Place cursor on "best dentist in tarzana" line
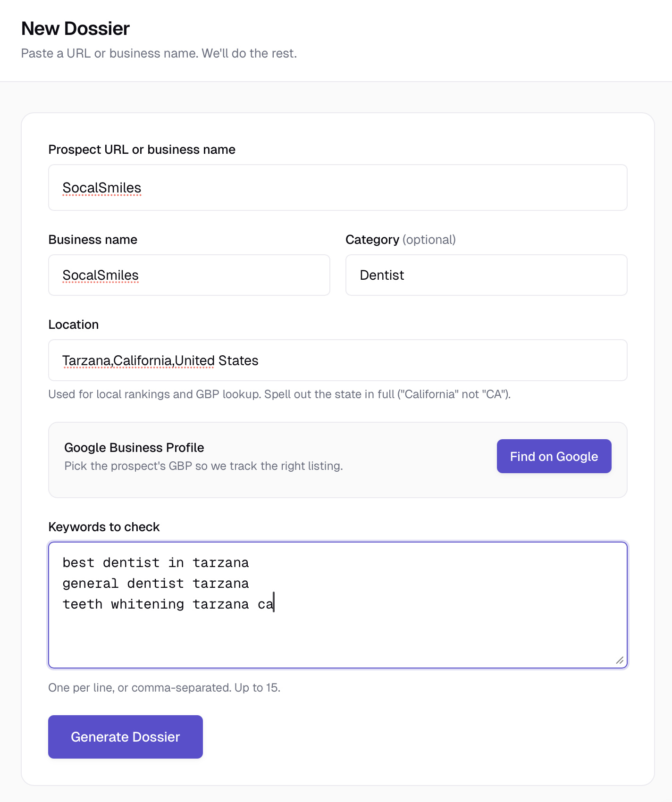Screen dimensions: 672x802 coord(156,563)
